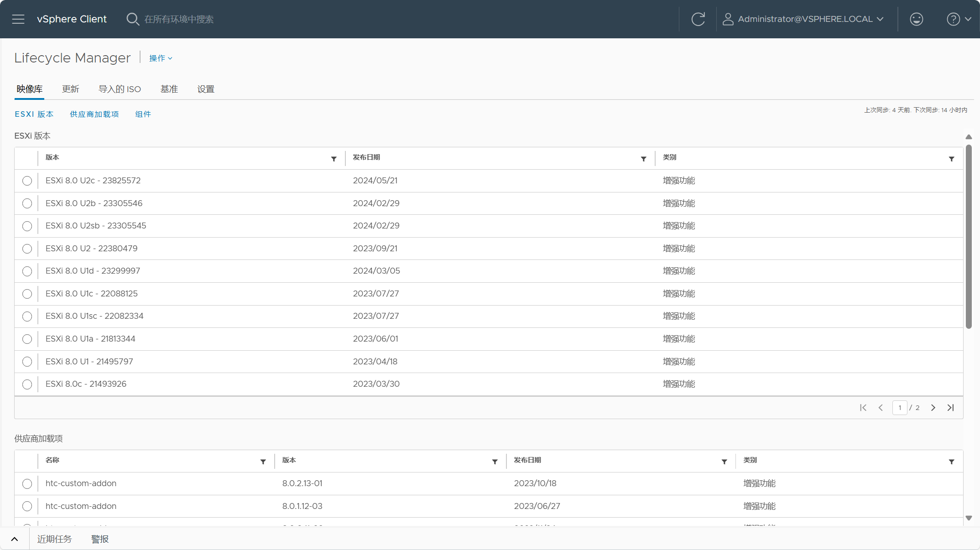
Task: Click vSphere Client home title
Action: [72, 19]
